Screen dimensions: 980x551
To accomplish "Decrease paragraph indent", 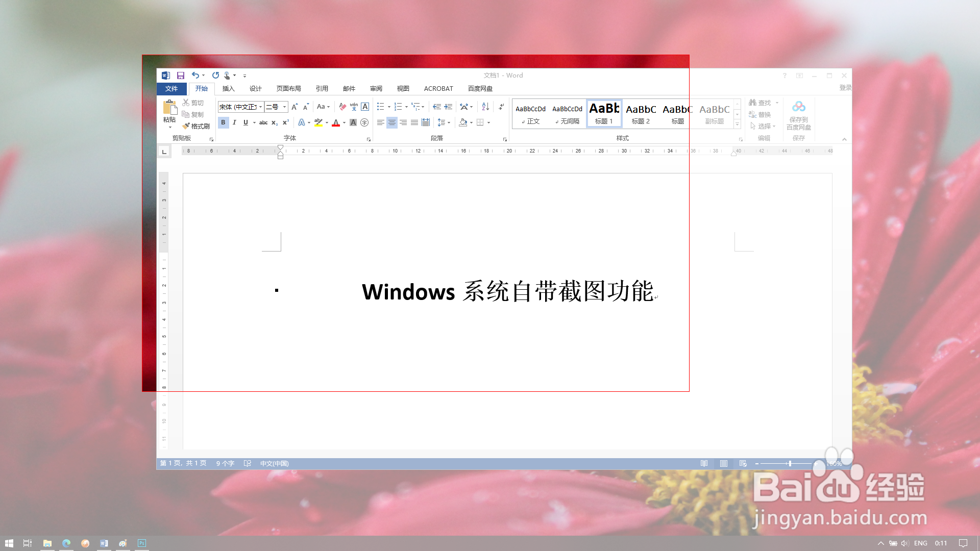I will point(437,107).
